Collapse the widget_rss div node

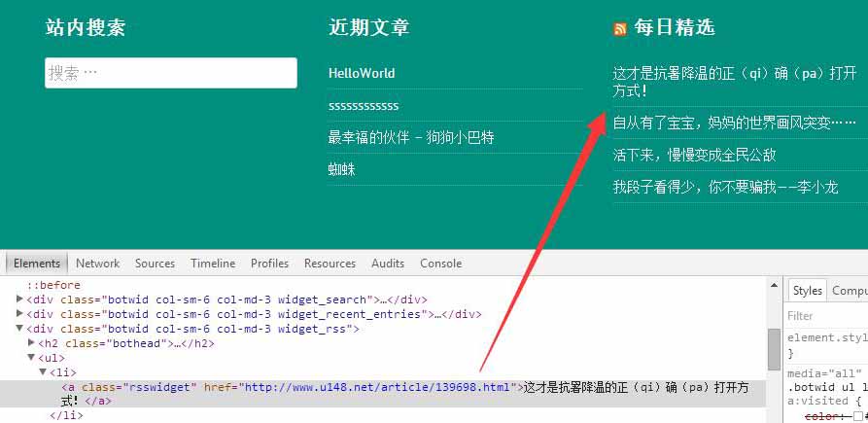coord(20,329)
